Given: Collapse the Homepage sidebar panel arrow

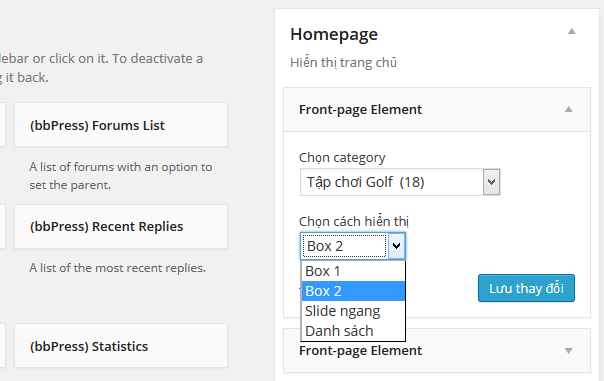Looking at the screenshot, I should coord(572,32).
